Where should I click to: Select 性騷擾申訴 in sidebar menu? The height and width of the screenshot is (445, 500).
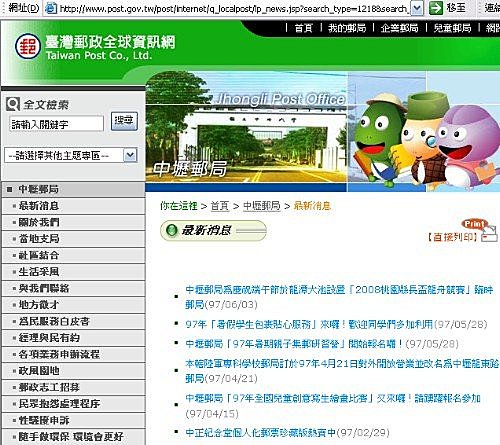tap(73, 420)
